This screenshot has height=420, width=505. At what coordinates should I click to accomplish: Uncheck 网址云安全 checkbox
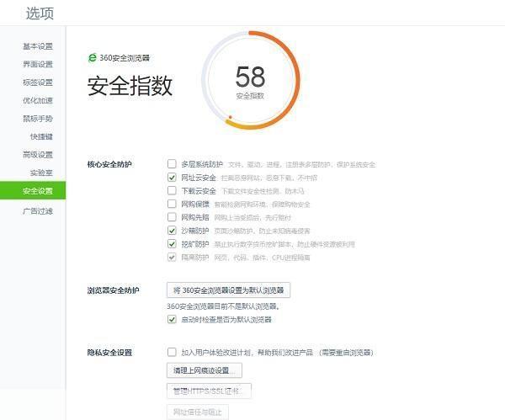click(x=172, y=177)
